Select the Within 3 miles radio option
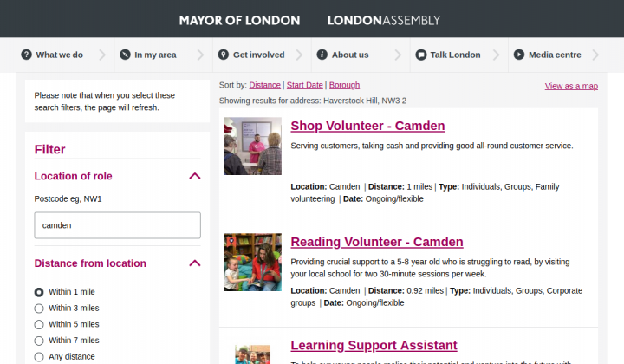The image size is (624, 364). (x=39, y=309)
